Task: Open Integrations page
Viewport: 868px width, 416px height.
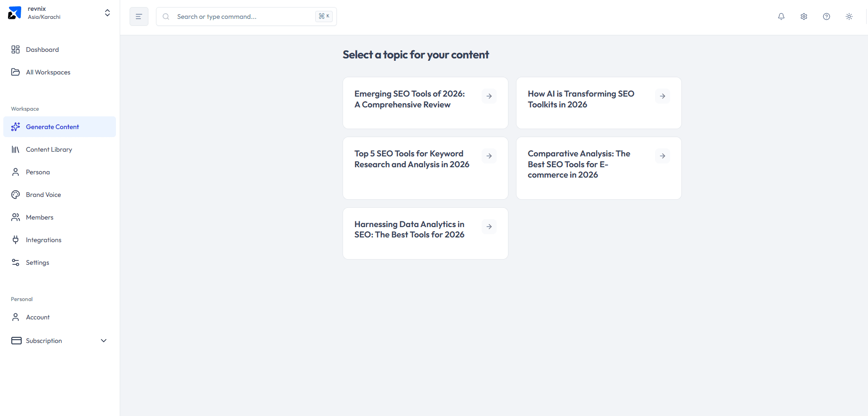Action: tap(59, 240)
